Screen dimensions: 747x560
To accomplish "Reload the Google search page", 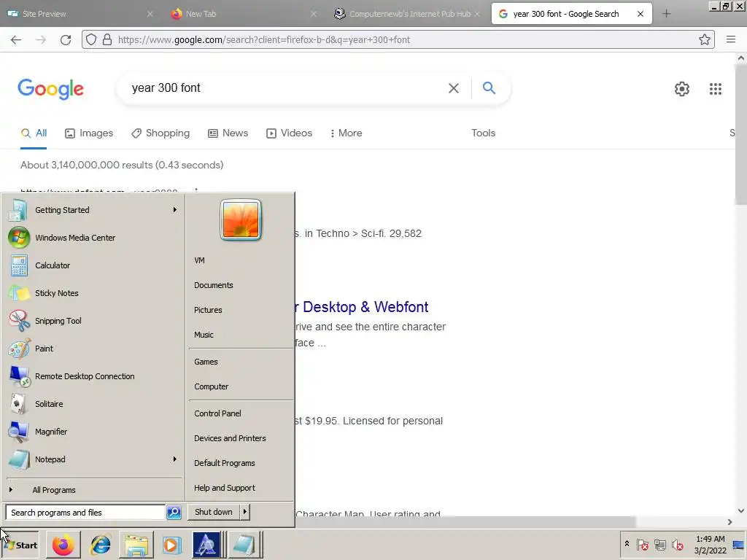I will point(66,40).
